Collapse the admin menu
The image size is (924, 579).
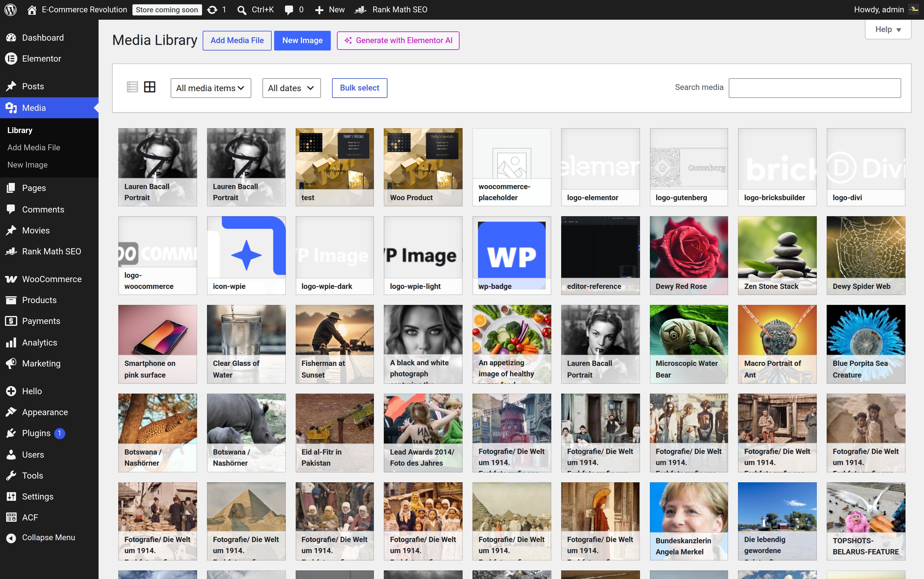pyautogui.click(x=49, y=537)
